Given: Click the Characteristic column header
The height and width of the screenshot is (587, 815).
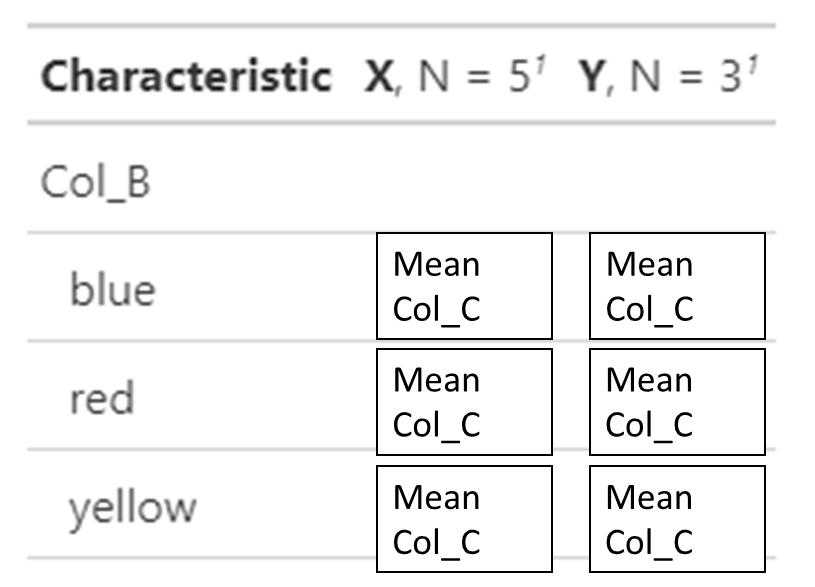Looking at the screenshot, I should click(x=186, y=76).
